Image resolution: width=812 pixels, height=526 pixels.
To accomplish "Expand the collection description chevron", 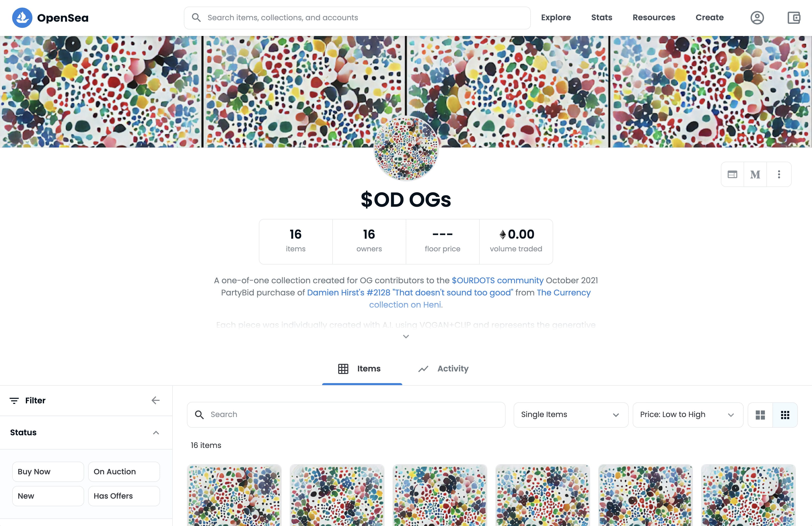I will [x=406, y=336].
